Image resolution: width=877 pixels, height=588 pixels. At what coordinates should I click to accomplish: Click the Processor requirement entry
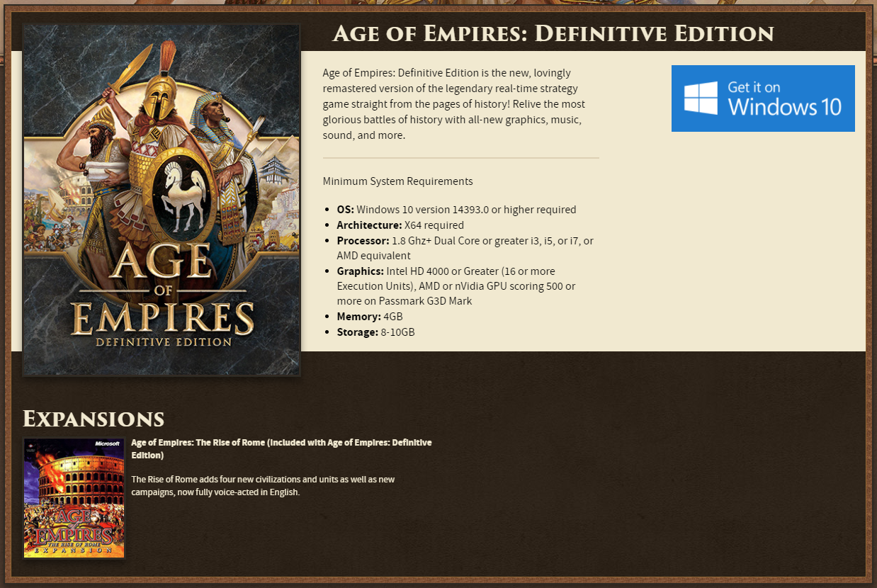click(465, 248)
